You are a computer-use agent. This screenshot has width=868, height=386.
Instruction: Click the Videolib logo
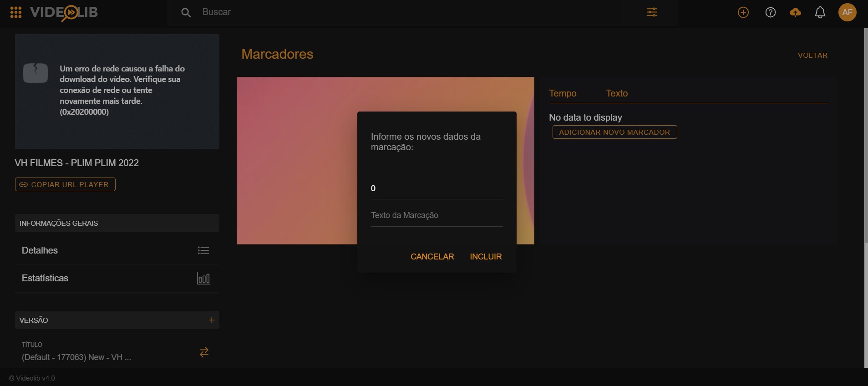pos(64,12)
